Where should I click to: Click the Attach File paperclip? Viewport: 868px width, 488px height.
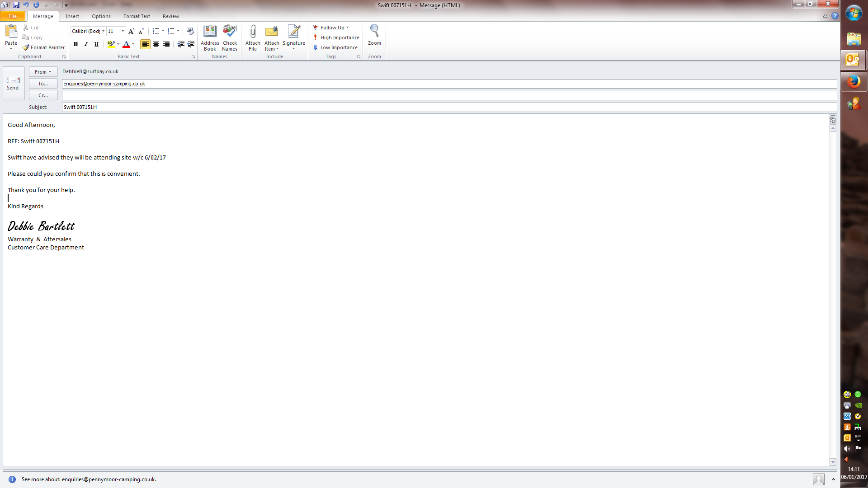pos(253,38)
